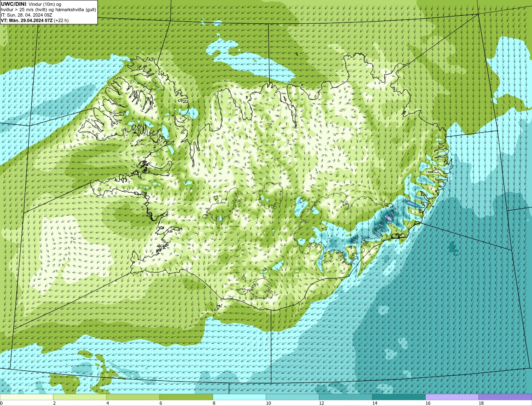The height and width of the screenshot is (406, 532).
Task: Click the '10' tick label on the legend
Action: [x=268, y=403]
